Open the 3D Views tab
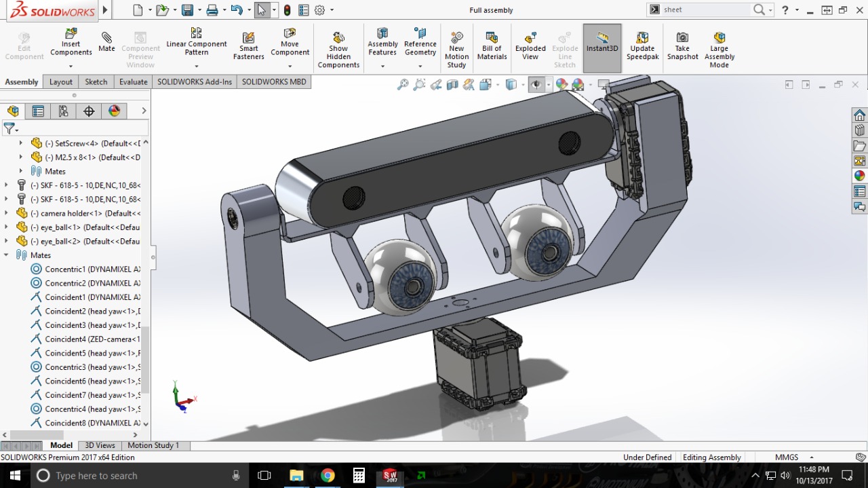868x488 pixels. tap(100, 445)
